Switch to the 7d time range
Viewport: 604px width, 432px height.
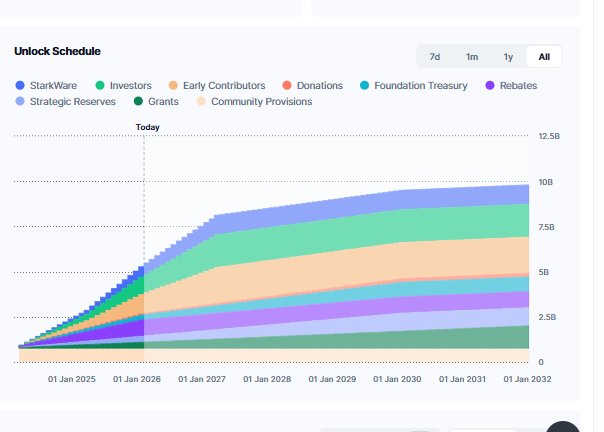435,56
